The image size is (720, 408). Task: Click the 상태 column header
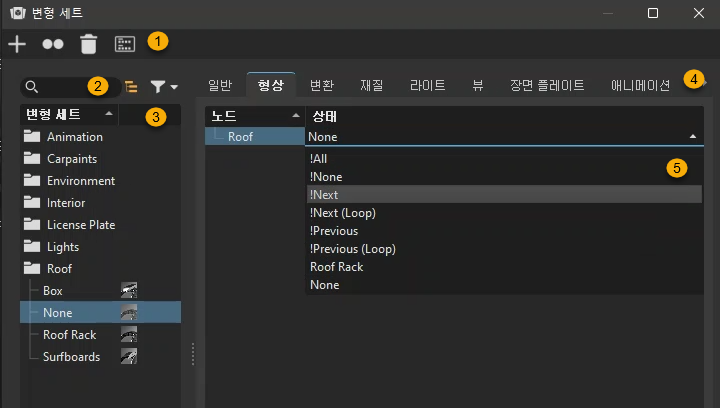click(x=504, y=117)
